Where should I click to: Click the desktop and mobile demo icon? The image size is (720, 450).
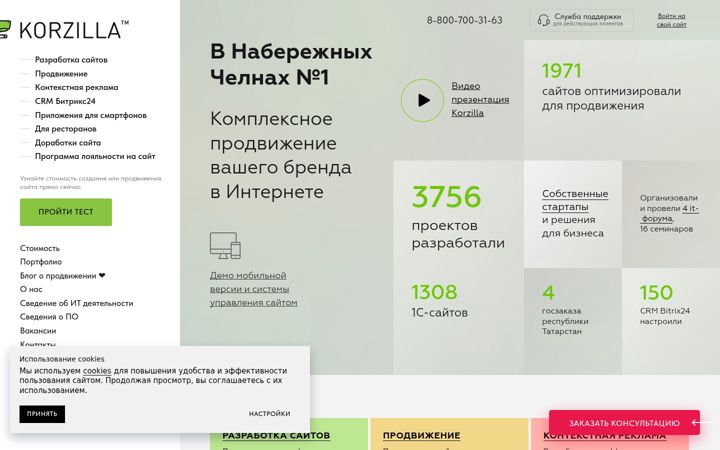pyautogui.click(x=225, y=245)
